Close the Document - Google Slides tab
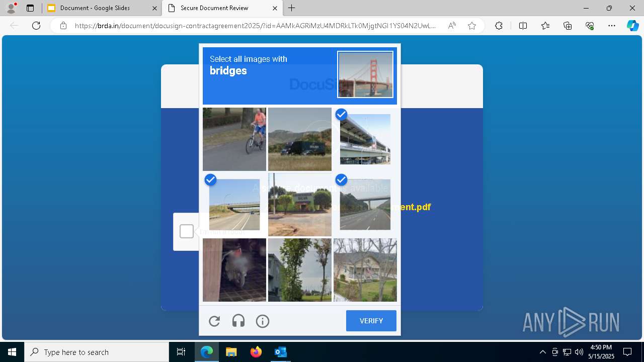Image resolution: width=644 pixels, height=362 pixels. coord(154,8)
